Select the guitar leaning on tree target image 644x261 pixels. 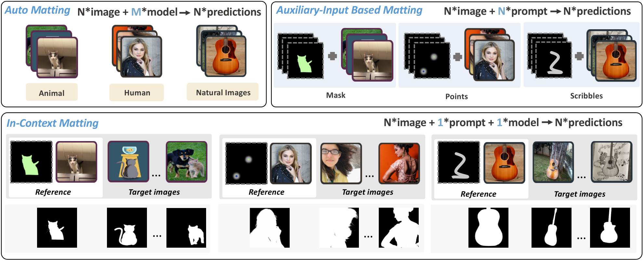click(x=553, y=162)
